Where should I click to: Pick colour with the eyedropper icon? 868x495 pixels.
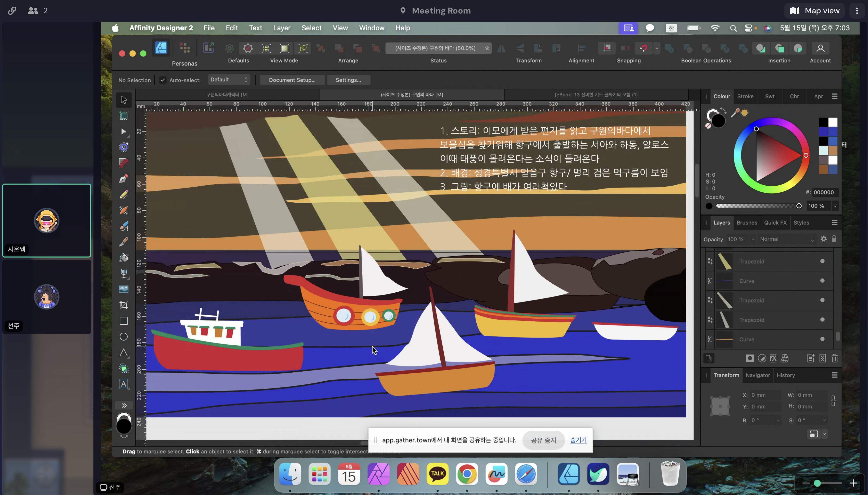(735, 113)
